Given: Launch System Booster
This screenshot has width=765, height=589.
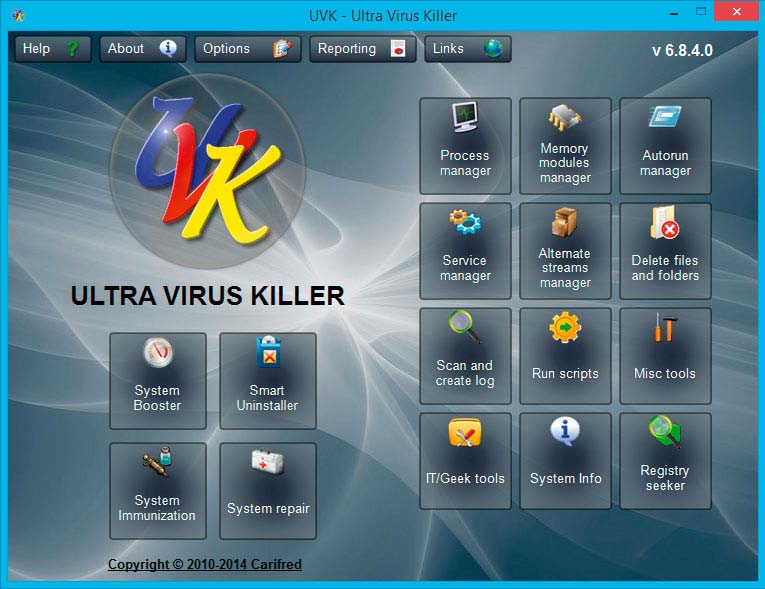Looking at the screenshot, I should pyautogui.click(x=158, y=381).
